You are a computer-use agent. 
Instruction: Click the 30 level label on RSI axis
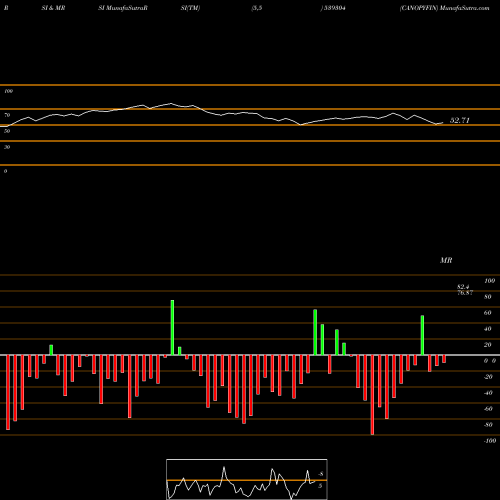click(7, 147)
